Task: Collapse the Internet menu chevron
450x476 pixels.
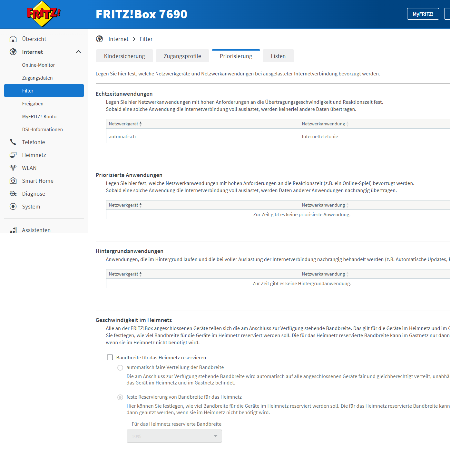Action: [78, 52]
